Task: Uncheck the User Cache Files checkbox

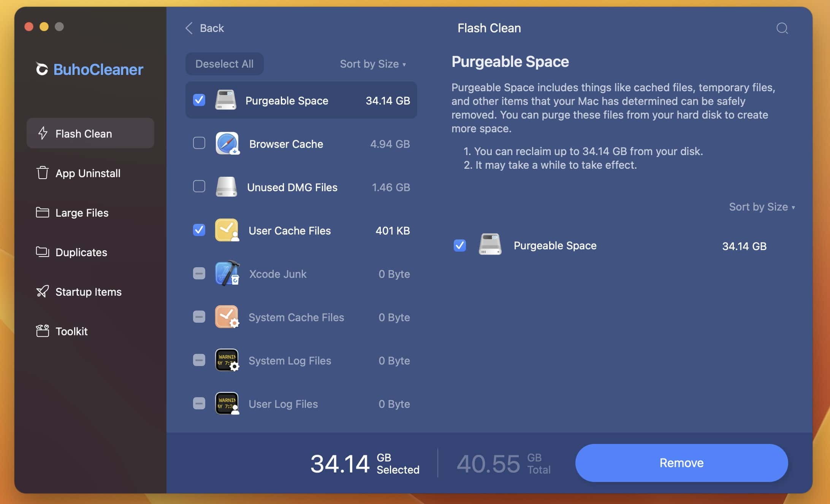Action: [199, 230]
